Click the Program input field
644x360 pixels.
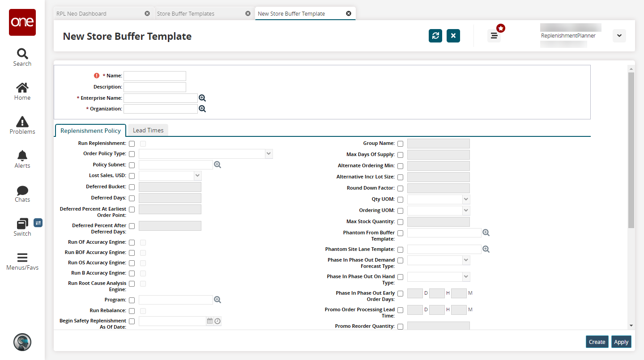tap(176, 300)
